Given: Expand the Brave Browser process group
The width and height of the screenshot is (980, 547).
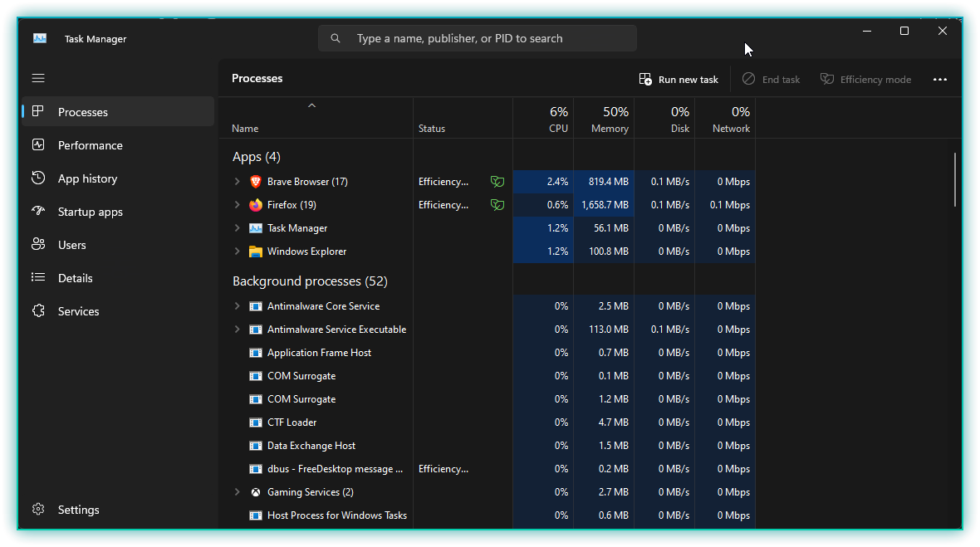Looking at the screenshot, I should [237, 182].
